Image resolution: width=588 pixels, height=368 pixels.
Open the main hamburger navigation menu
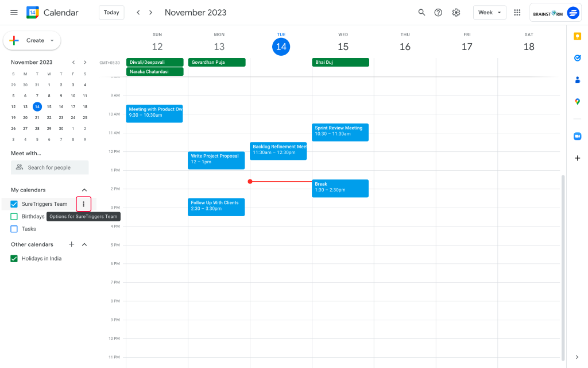(x=14, y=12)
